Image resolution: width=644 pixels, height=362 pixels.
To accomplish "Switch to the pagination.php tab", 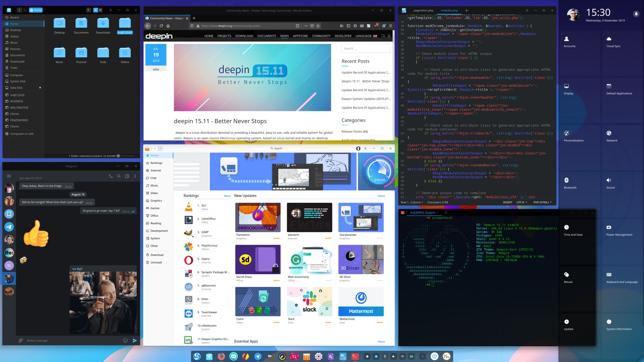I will pos(423,10).
